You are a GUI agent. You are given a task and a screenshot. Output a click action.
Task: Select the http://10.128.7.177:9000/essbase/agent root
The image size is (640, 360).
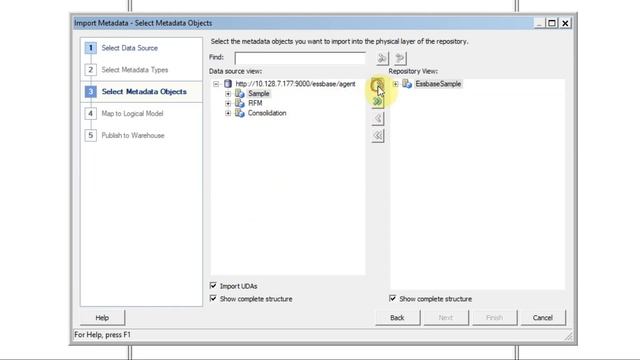tap(295, 84)
